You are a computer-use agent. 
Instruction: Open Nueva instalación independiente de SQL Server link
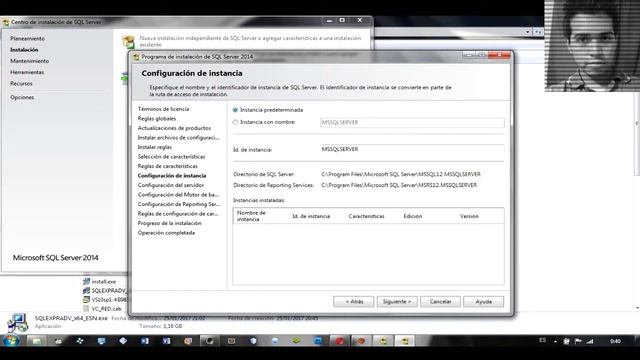click(x=250, y=41)
